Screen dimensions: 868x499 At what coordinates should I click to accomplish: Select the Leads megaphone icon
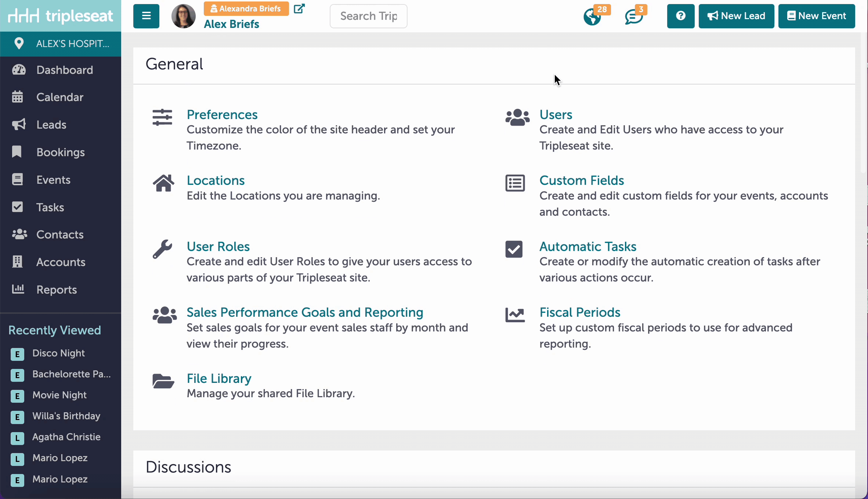point(19,125)
